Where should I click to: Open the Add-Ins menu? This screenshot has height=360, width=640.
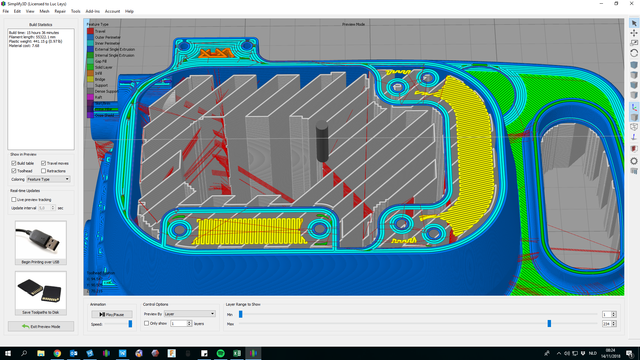coord(93,11)
